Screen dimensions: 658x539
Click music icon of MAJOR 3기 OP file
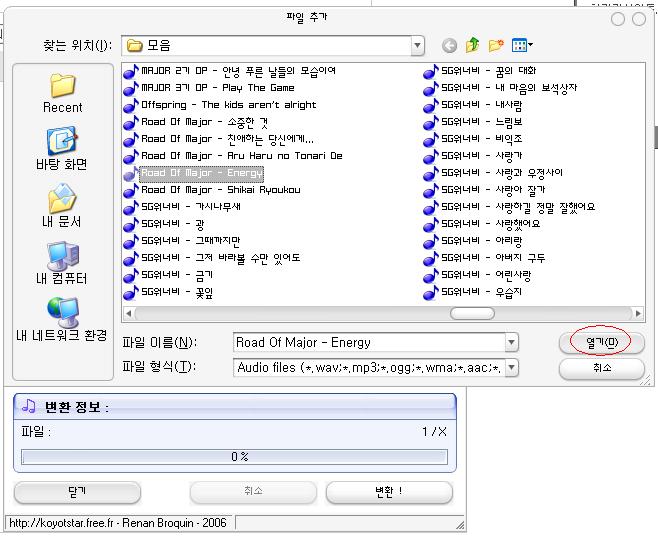(131, 88)
